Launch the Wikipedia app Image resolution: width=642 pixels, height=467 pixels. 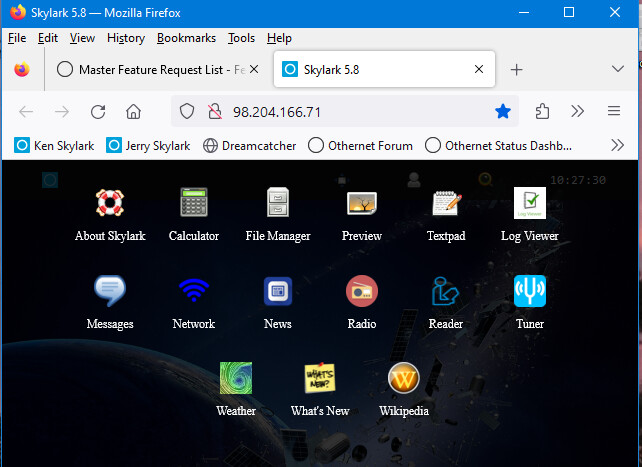pos(404,390)
